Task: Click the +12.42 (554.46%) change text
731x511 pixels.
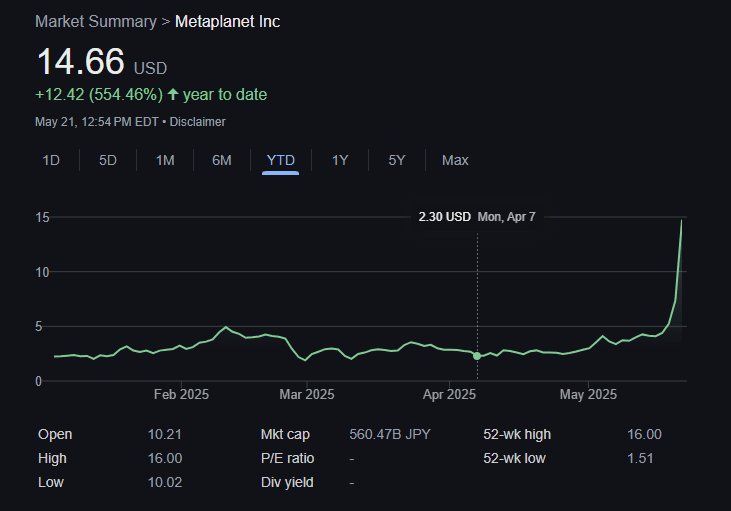Action: pyautogui.click(x=98, y=95)
